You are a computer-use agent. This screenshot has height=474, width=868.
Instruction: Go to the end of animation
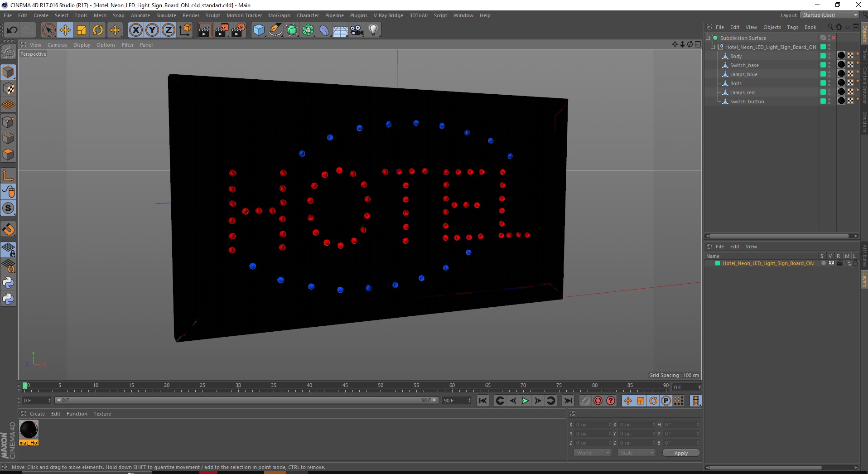pos(568,401)
